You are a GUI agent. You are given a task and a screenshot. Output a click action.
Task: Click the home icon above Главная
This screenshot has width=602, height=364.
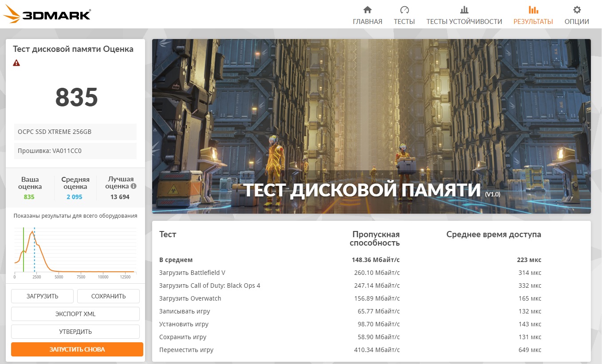[x=367, y=10]
